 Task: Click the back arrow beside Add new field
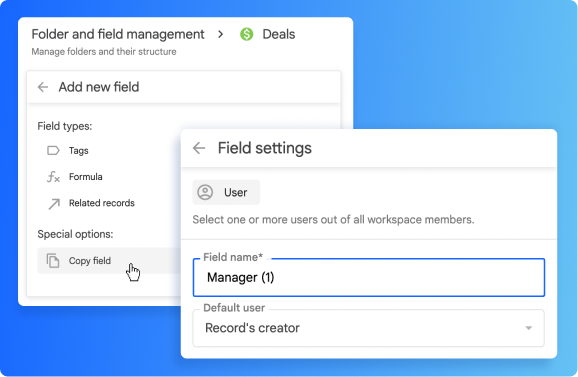(x=43, y=87)
